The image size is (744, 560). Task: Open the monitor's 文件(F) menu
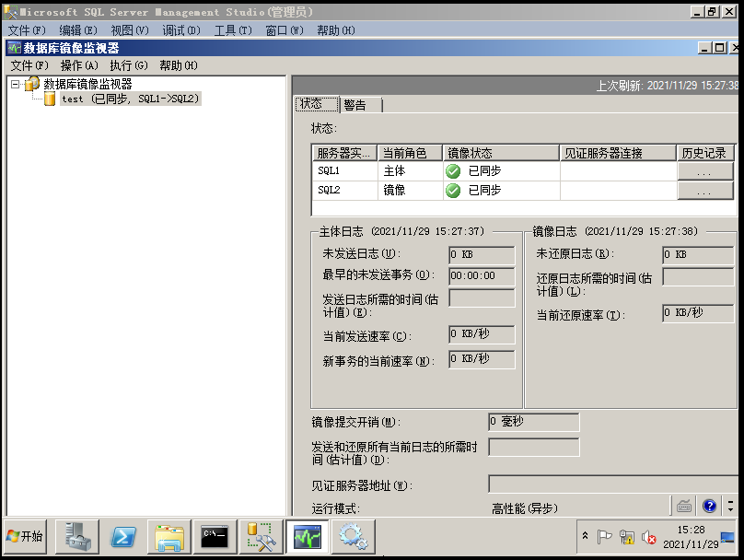[x=29, y=65]
